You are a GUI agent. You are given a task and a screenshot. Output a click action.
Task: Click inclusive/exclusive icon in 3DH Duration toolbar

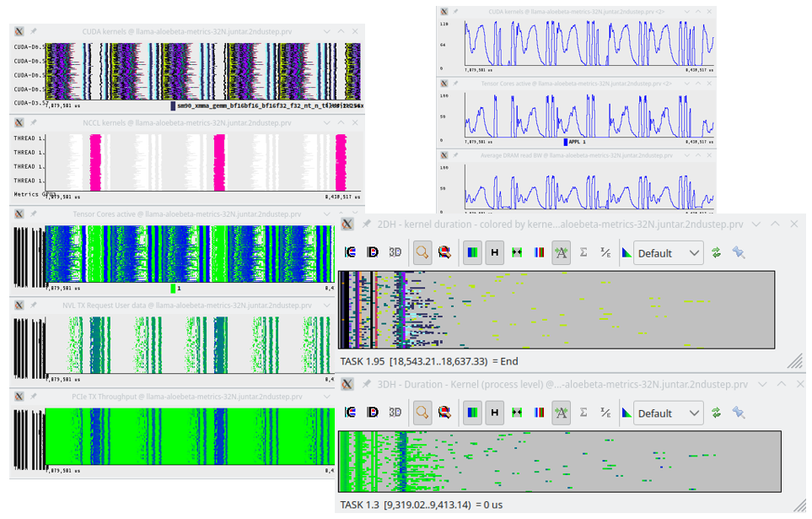[x=605, y=413]
